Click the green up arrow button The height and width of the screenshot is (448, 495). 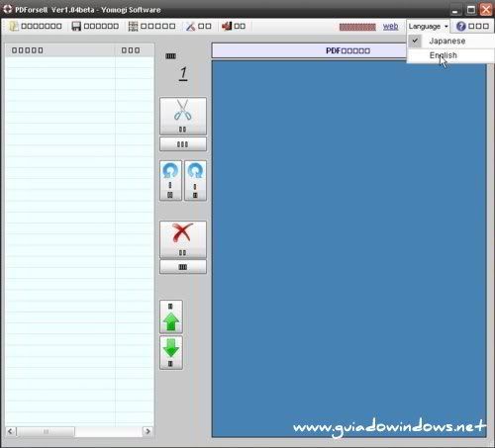coord(171,316)
